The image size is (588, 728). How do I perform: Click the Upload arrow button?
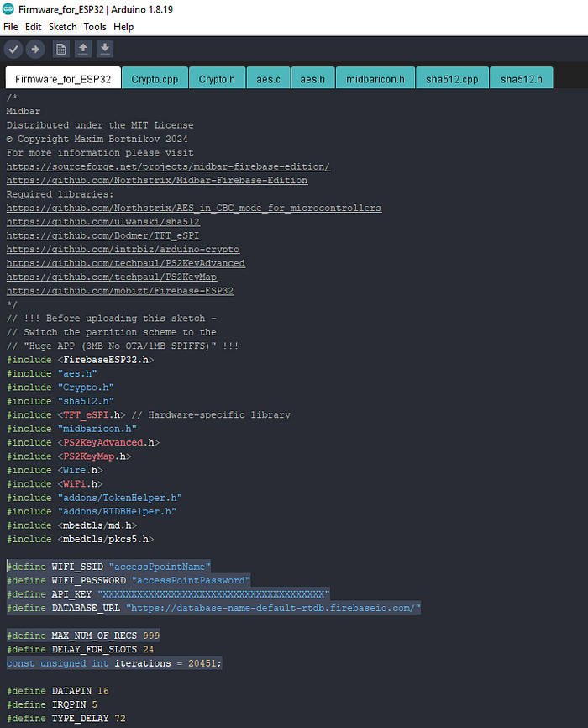pos(35,50)
